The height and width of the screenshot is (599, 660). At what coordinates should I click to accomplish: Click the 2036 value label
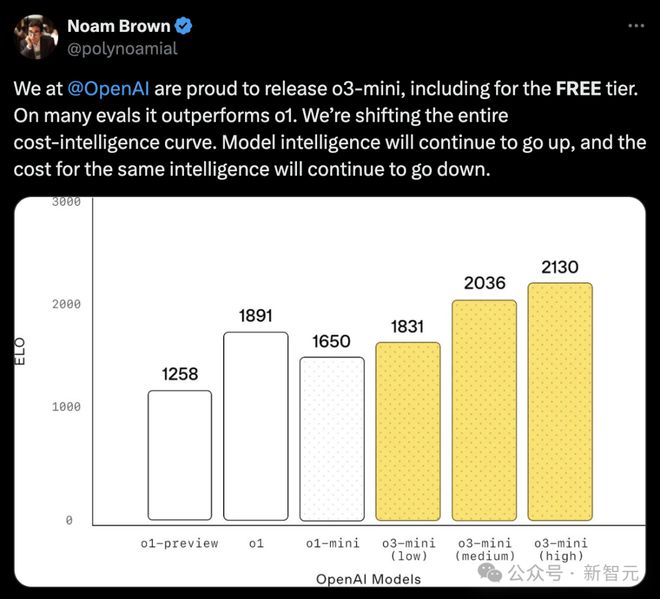(x=484, y=283)
